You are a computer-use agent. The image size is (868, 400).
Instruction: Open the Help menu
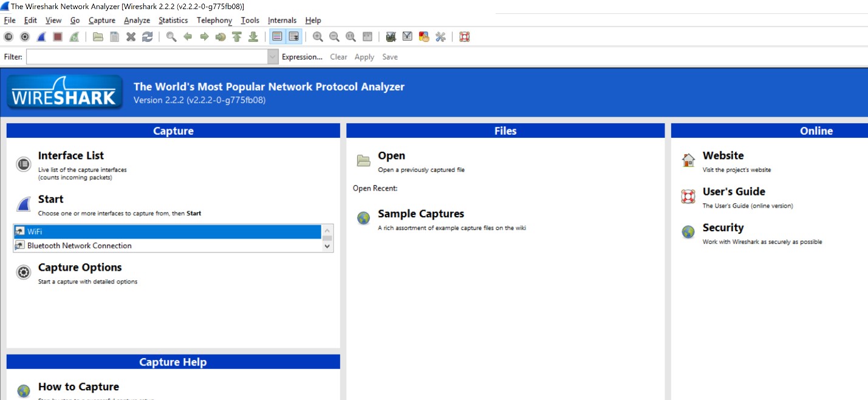coord(313,20)
